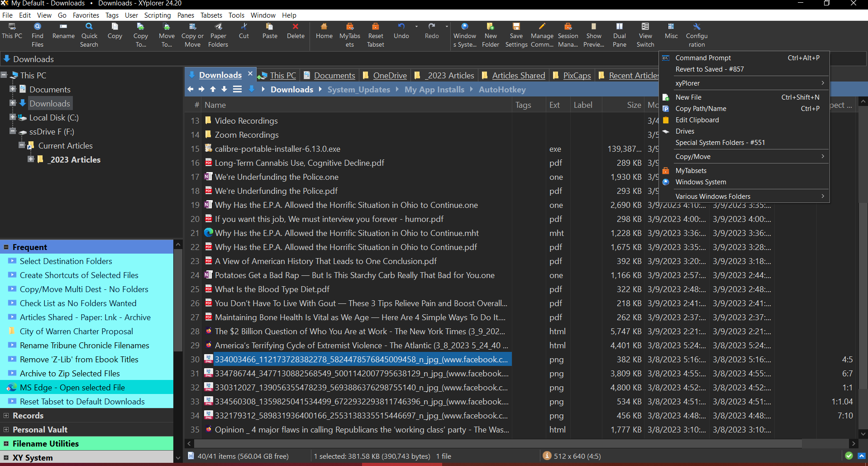Expand the Personal Vault catalog category
Image resolution: width=868 pixels, height=466 pixels.
coord(6,430)
